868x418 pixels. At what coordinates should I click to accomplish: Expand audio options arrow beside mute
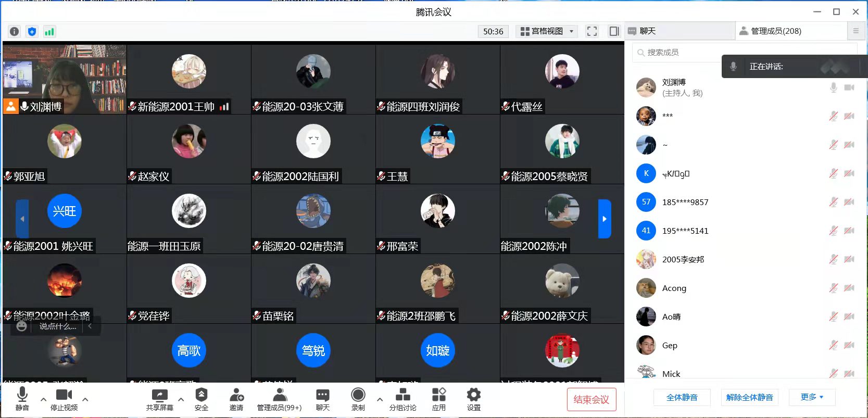click(43, 399)
